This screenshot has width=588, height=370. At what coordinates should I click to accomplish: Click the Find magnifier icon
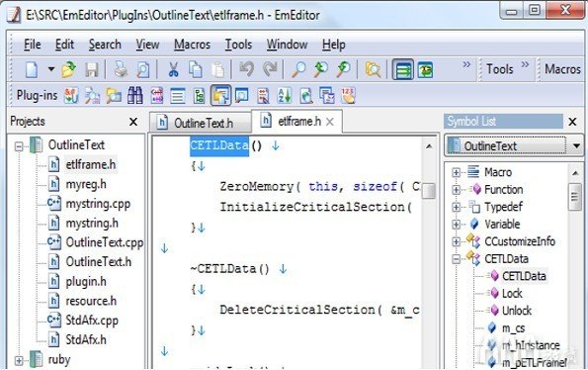(x=298, y=69)
